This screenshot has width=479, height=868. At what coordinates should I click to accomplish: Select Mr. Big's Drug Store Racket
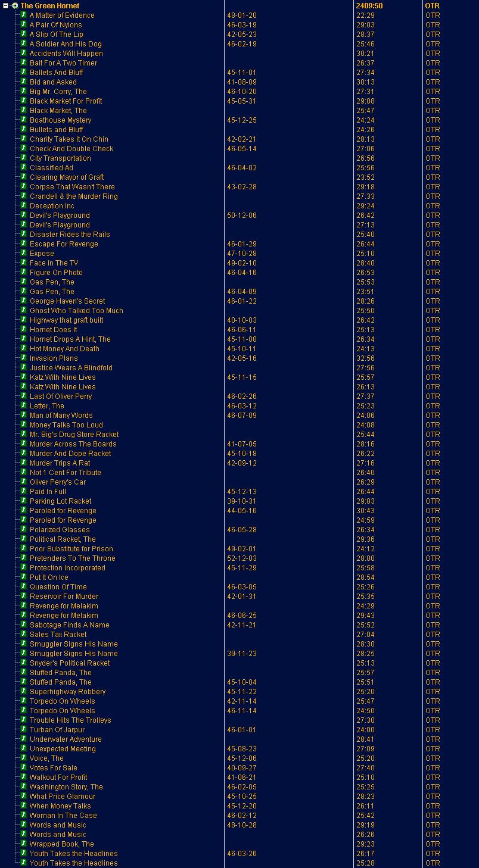tap(74, 435)
